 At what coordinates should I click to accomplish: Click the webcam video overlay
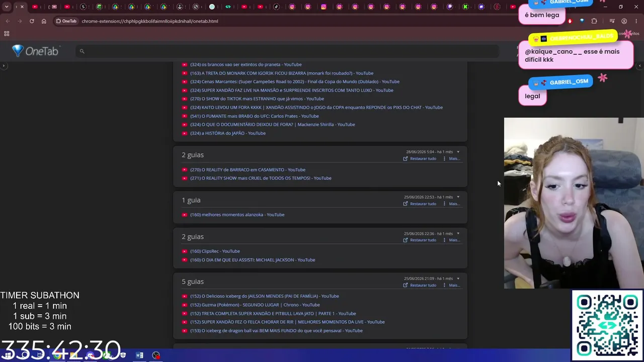click(x=574, y=203)
